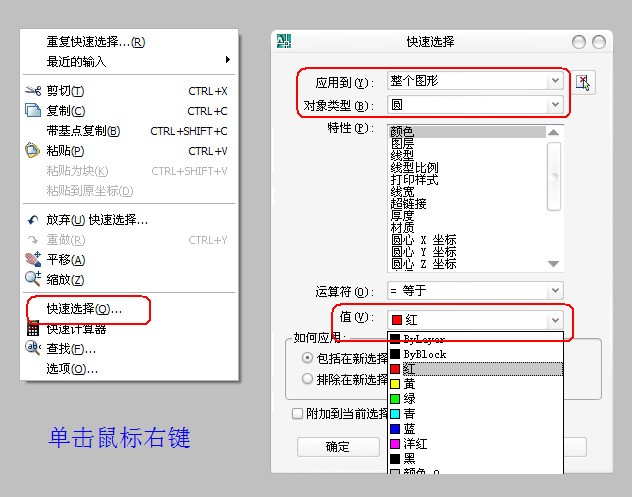
Task: Select 带基点复制 menu entry
Action: [x=129, y=131]
